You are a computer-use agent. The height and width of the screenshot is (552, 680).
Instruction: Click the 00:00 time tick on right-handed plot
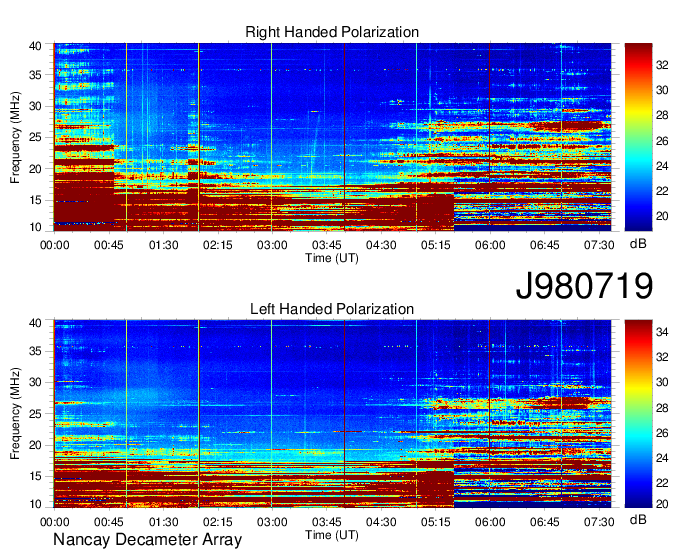point(55,245)
